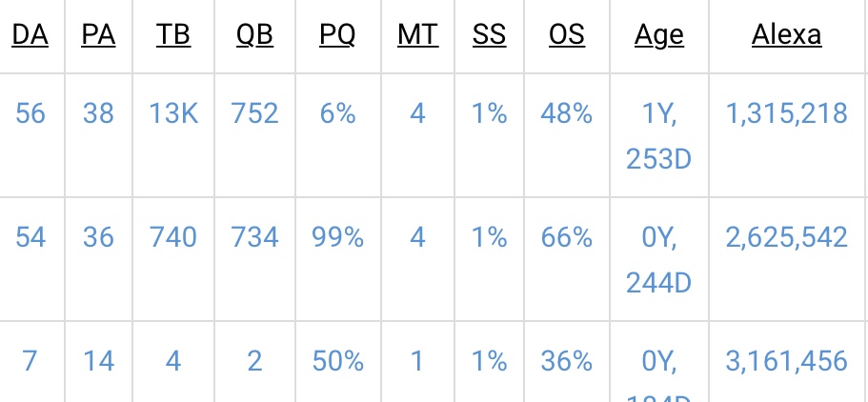This screenshot has width=868, height=402.
Task: Click the 99% PQ value
Action: coord(337,237)
